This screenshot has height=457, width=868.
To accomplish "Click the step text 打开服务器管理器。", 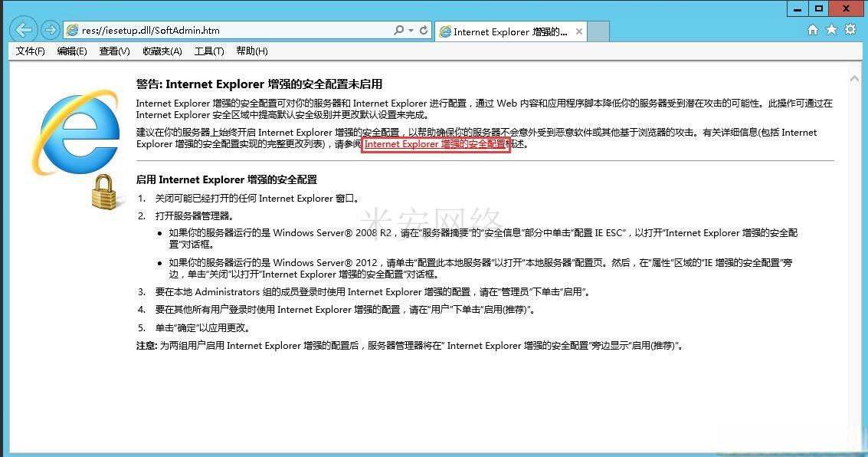I will pyautogui.click(x=195, y=215).
